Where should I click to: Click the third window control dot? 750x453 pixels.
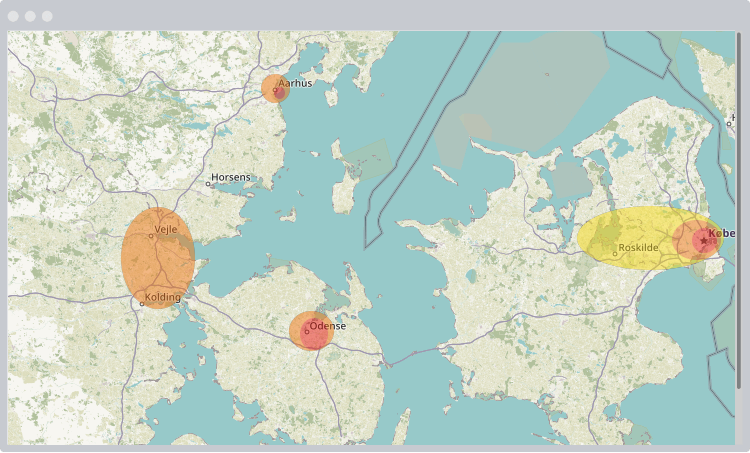pyautogui.click(x=47, y=16)
